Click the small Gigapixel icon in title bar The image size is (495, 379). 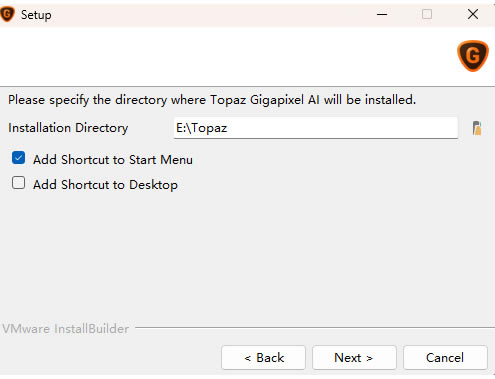coord(7,14)
